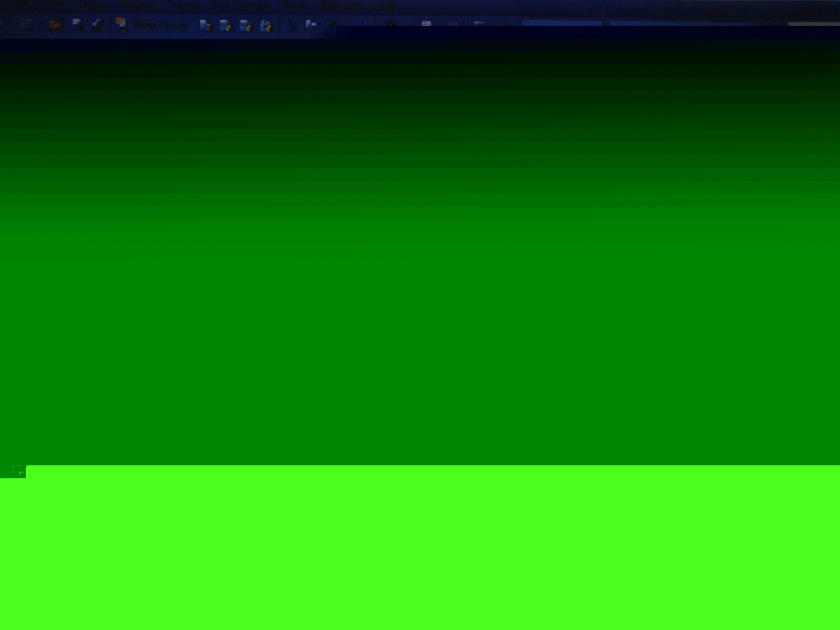Open the SQL Prompt menu
Viewport: 840px width, 630px height.
(x=240, y=5)
